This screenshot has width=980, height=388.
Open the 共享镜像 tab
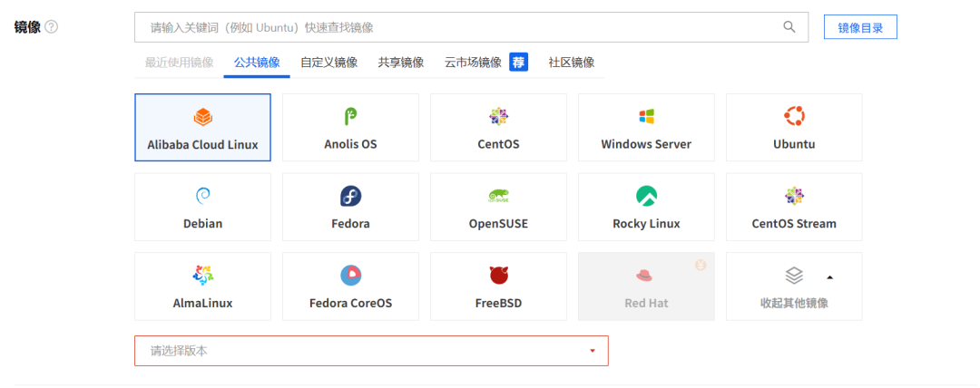[401, 63]
